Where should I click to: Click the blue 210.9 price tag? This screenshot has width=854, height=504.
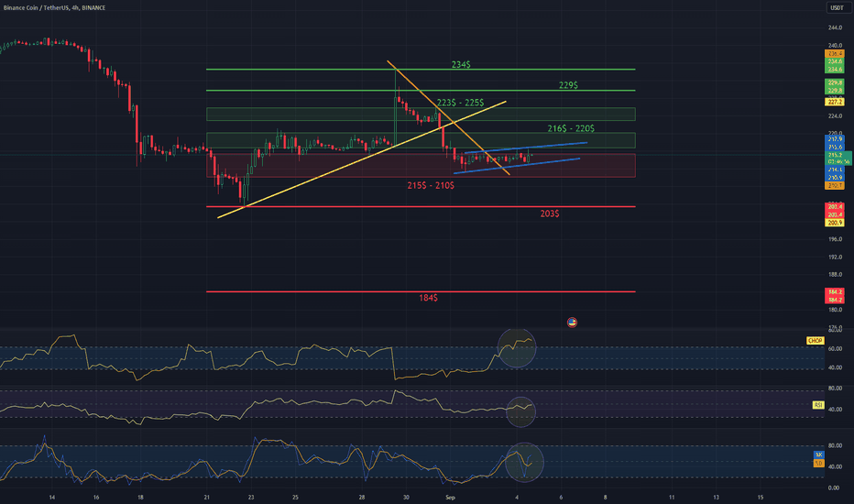pyautogui.click(x=835, y=178)
